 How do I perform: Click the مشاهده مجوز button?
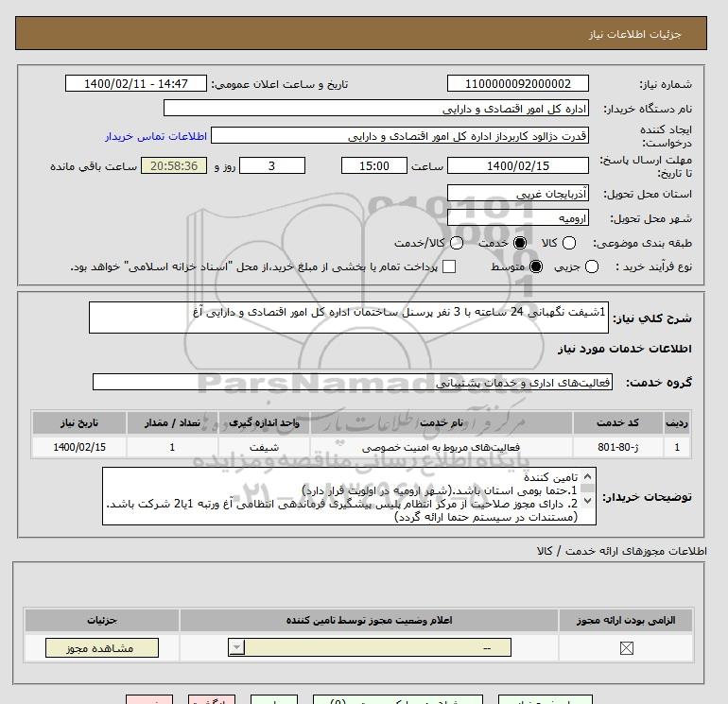102,648
